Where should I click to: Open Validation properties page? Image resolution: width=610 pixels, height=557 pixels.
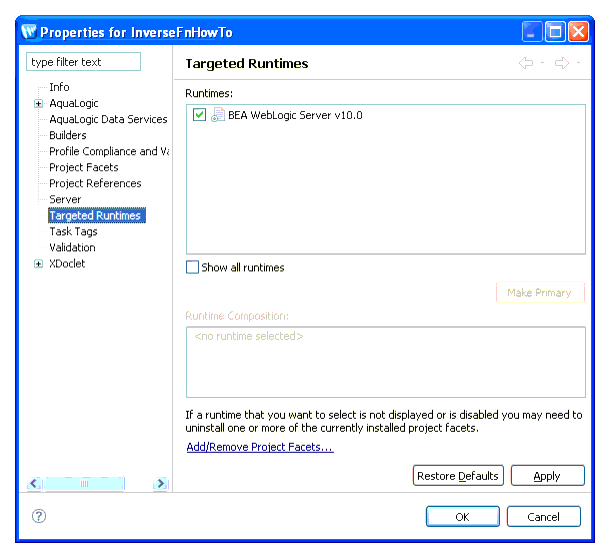coord(72,247)
